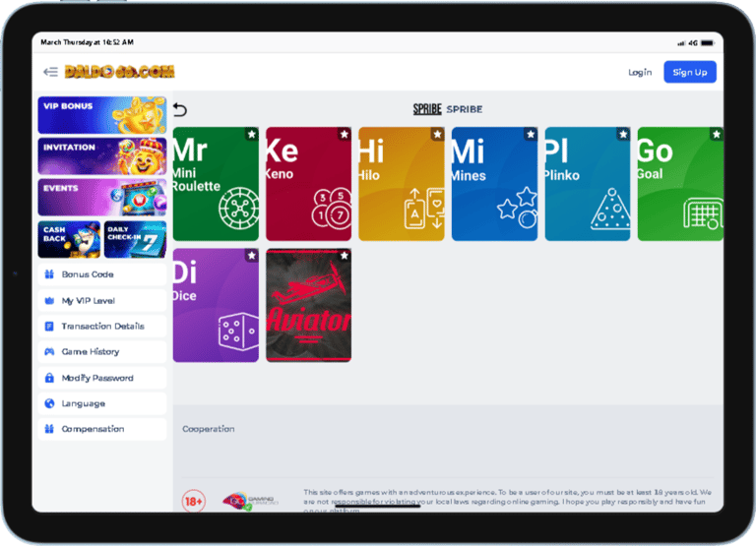Favorite the Aviator game star
Screen dimensions: 756x546
click(x=345, y=256)
